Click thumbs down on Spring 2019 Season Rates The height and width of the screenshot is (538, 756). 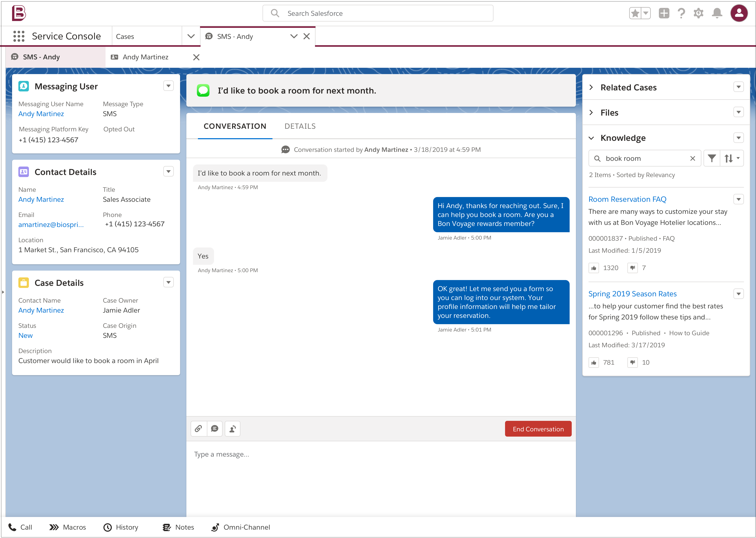pos(632,362)
